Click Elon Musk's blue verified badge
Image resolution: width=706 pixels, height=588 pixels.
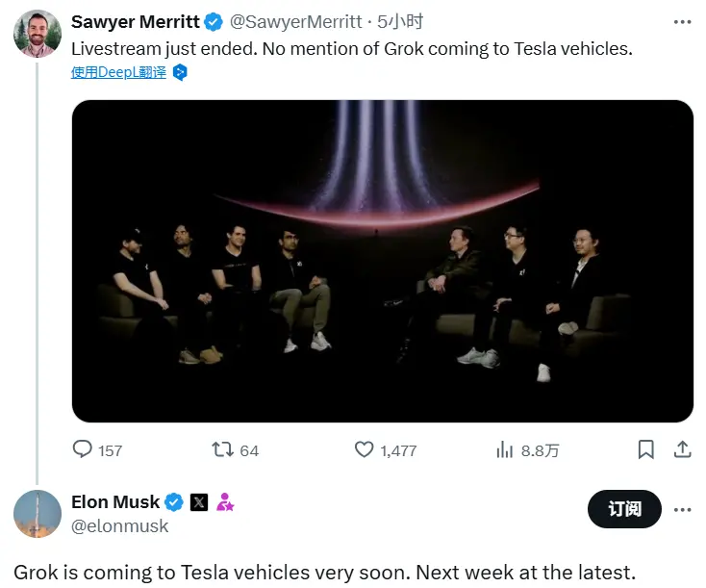click(x=174, y=502)
